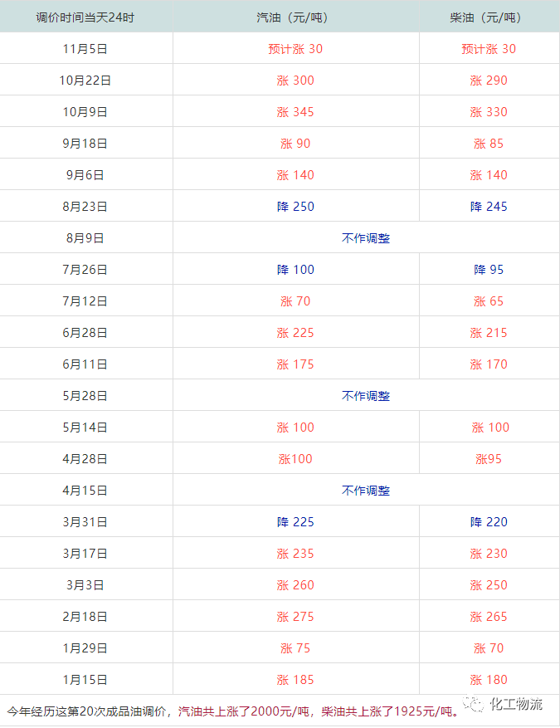Select the 涨 345 gasoline value

tap(295, 112)
